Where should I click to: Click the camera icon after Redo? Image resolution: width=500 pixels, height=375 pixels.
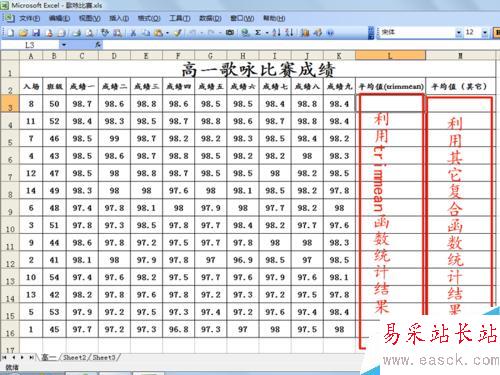230,33
